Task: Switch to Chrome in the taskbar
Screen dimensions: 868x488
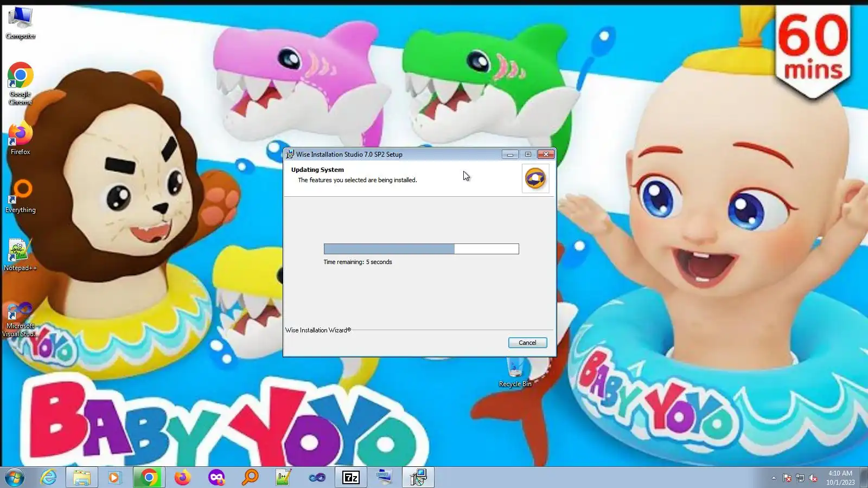Action: [149, 478]
